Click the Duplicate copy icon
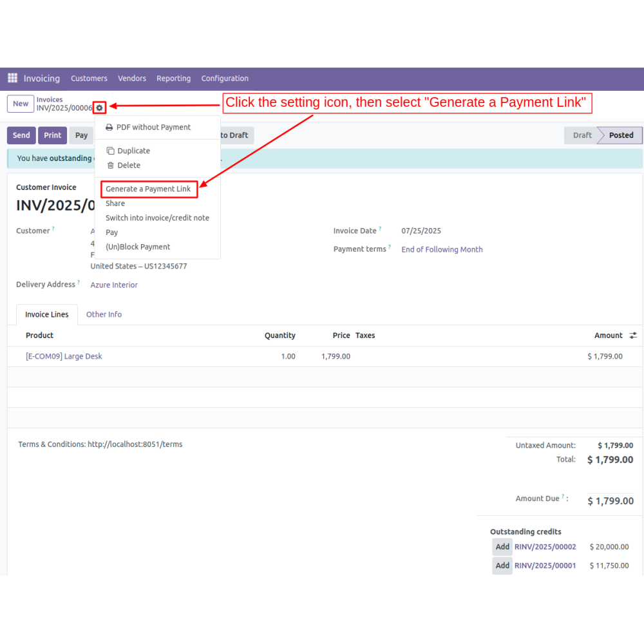644x644 pixels. point(110,151)
